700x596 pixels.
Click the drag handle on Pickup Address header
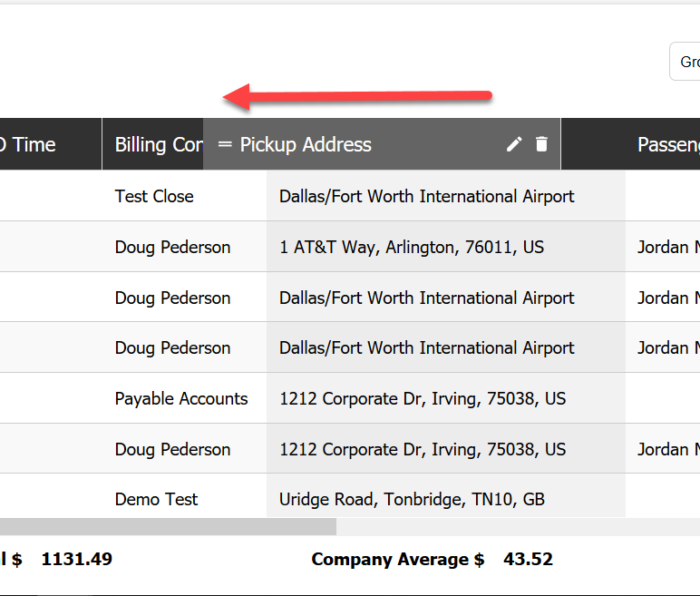225,144
